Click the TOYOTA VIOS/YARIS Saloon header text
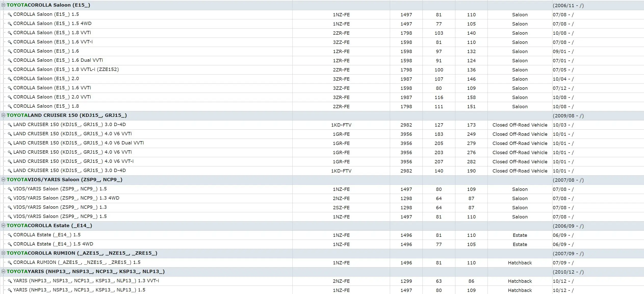The image size is (644, 294). click(x=65, y=180)
